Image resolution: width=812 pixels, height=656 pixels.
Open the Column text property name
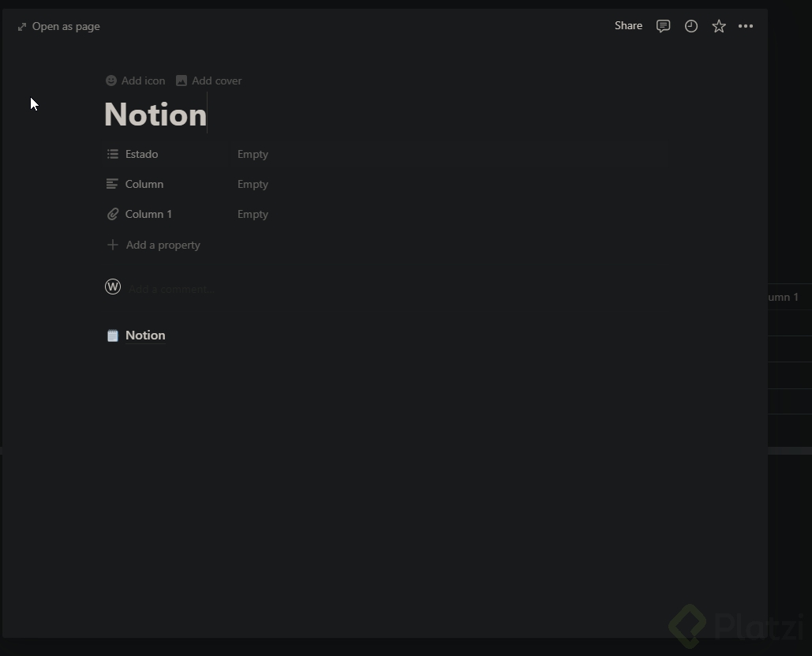(x=144, y=184)
